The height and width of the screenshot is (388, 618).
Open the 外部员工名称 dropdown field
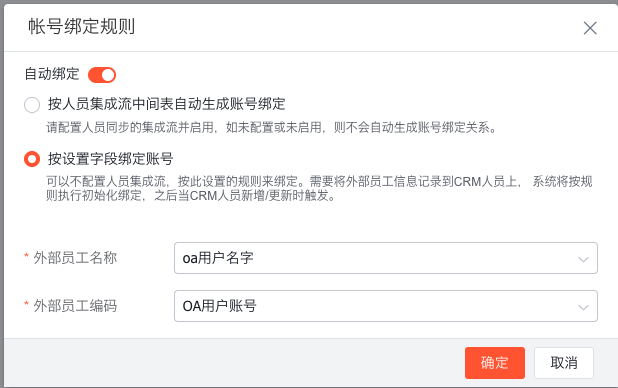point(386,258)
